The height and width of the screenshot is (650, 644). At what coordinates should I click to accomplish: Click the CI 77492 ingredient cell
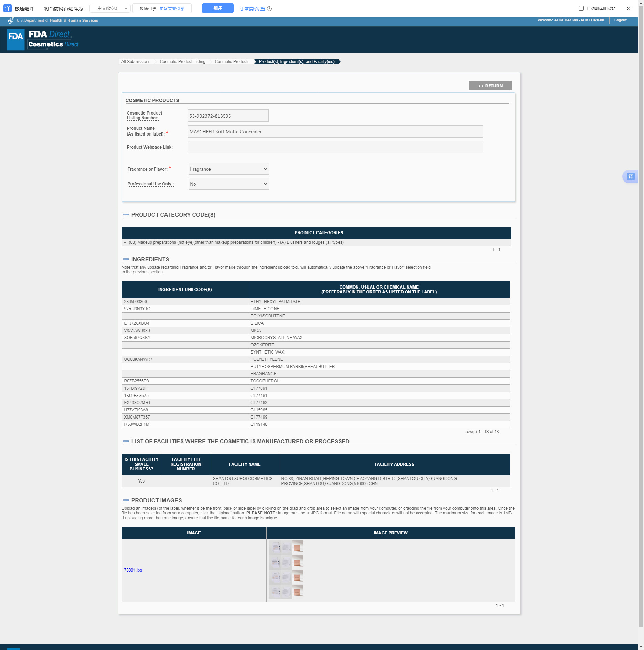click(x=379, y=403)
